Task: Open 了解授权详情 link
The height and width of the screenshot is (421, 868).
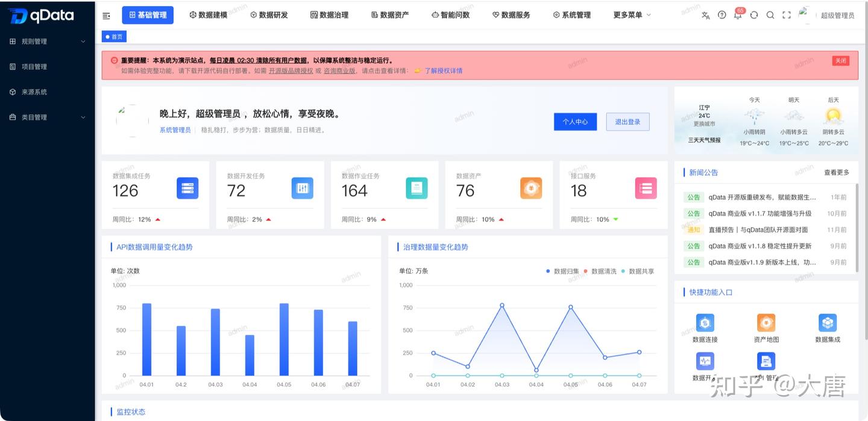Action: pos(444,70)
